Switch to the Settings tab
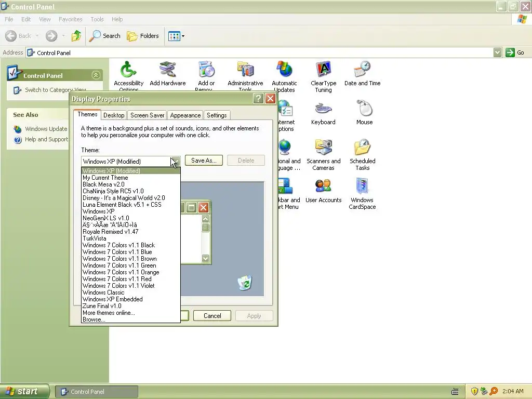The image size is (532, 399). [217, 115]
